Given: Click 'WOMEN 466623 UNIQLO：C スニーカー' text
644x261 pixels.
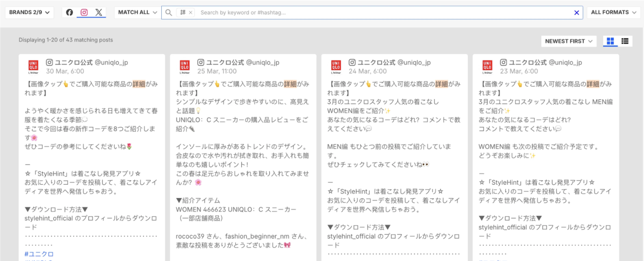Looking at the screenshot, I should pos(236,209).
